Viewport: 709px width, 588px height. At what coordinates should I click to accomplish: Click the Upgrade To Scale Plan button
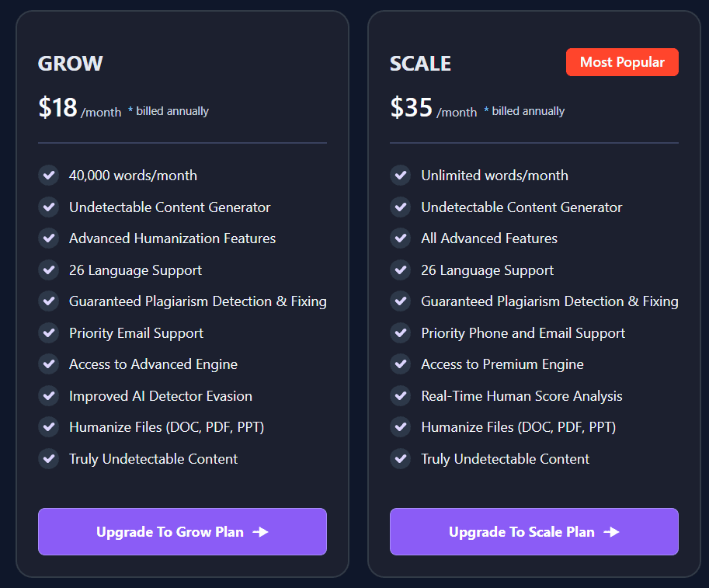click(533, 532)
